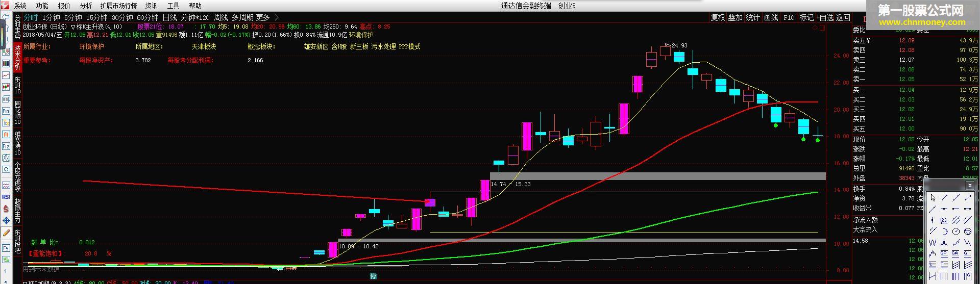Click the 画线 drawing button
This screenshot has width=980, height=284.
(771, 17)
